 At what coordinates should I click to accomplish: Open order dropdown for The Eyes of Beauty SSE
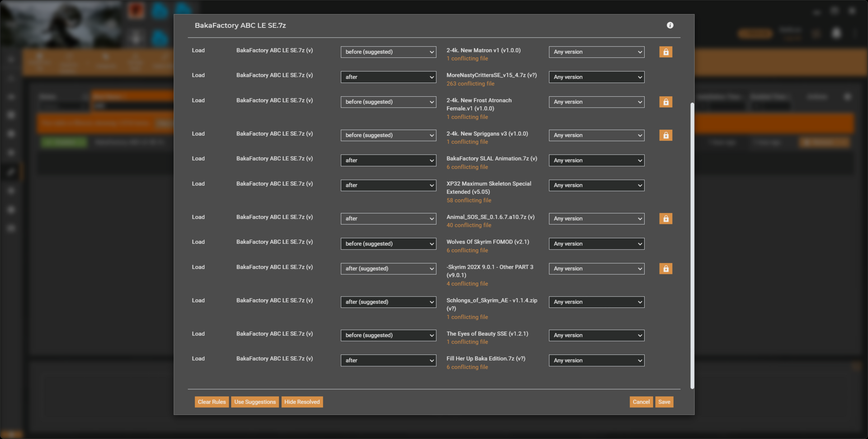(x=388, y=335)
